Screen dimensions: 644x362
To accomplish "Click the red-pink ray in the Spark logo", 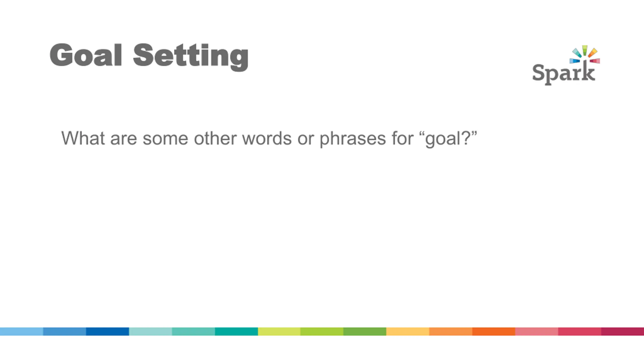I will click(x=595, y=61).
